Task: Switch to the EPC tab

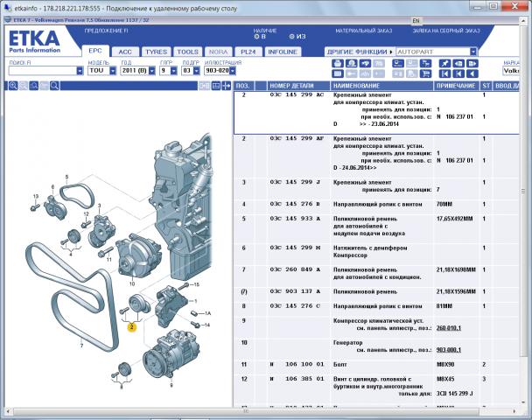Action: 95,51
